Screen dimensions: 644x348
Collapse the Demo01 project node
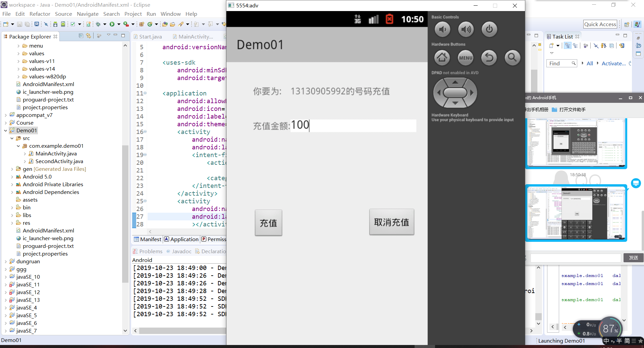6,131
